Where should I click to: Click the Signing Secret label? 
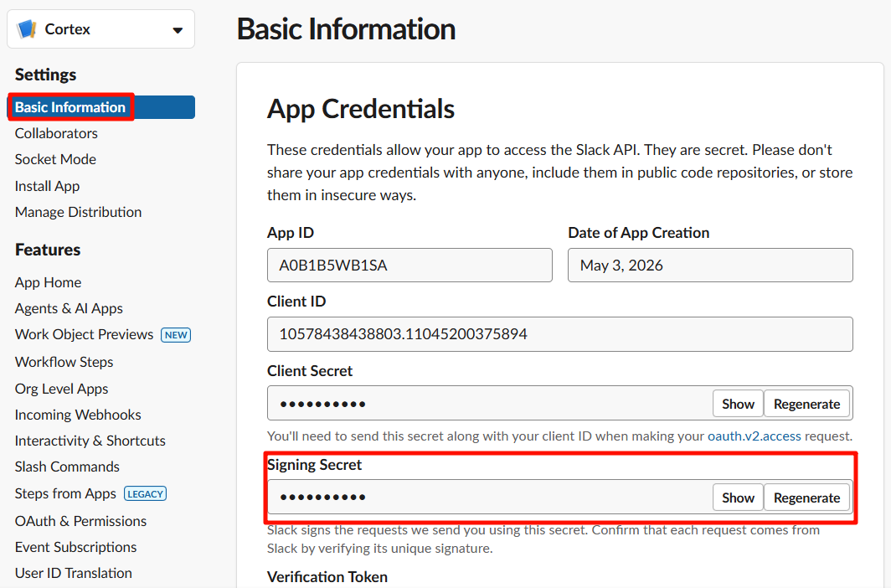click(314, 465)
